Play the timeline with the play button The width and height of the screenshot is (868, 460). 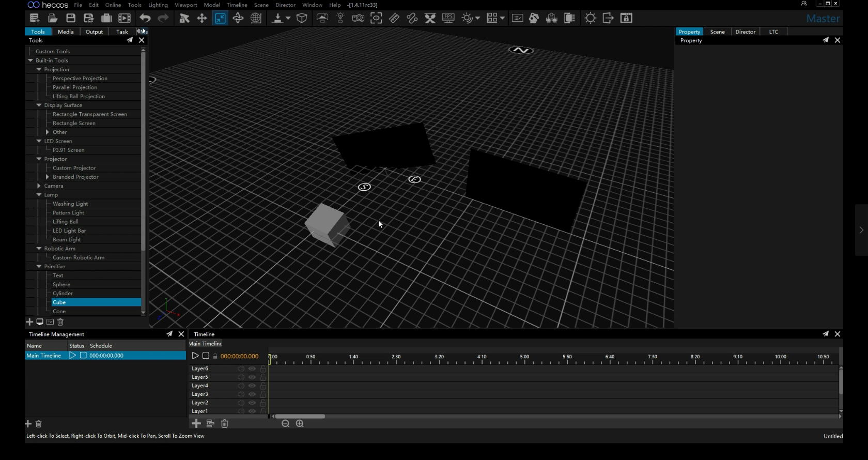tap(195, 356)
